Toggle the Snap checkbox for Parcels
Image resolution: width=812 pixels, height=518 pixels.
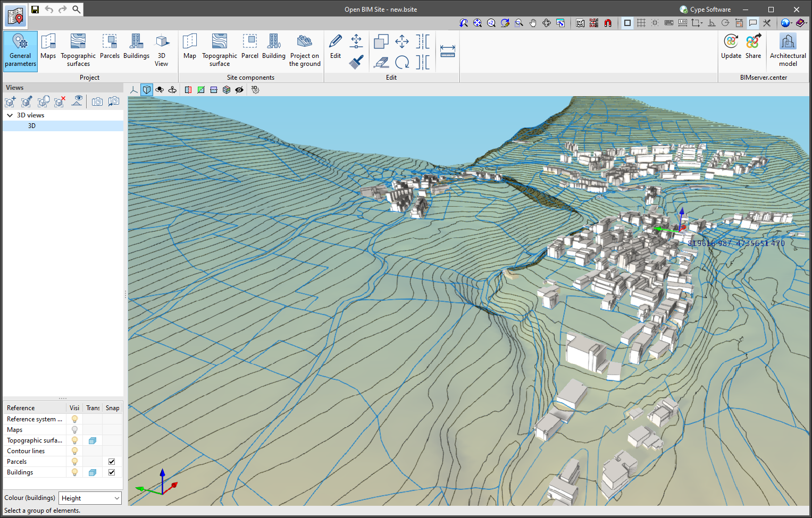click(x=112, y=461)
